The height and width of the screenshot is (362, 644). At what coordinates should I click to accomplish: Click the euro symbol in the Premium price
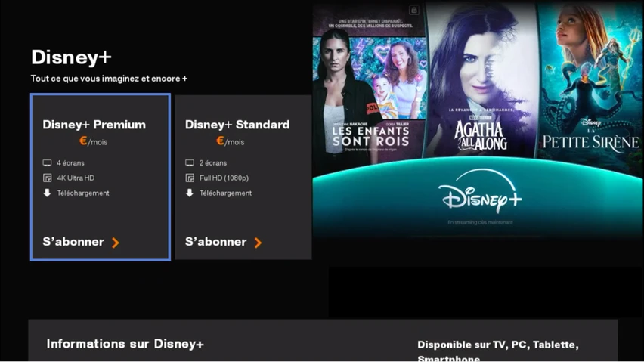pos(83,141)
